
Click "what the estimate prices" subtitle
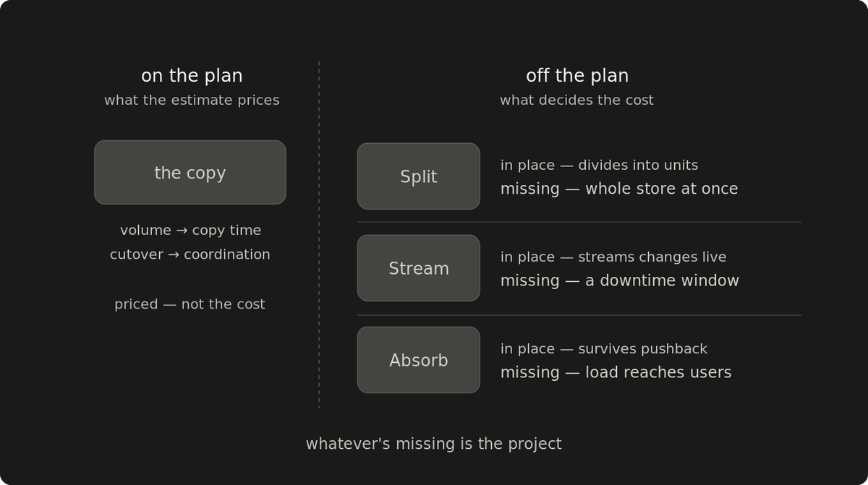[192, 100]
